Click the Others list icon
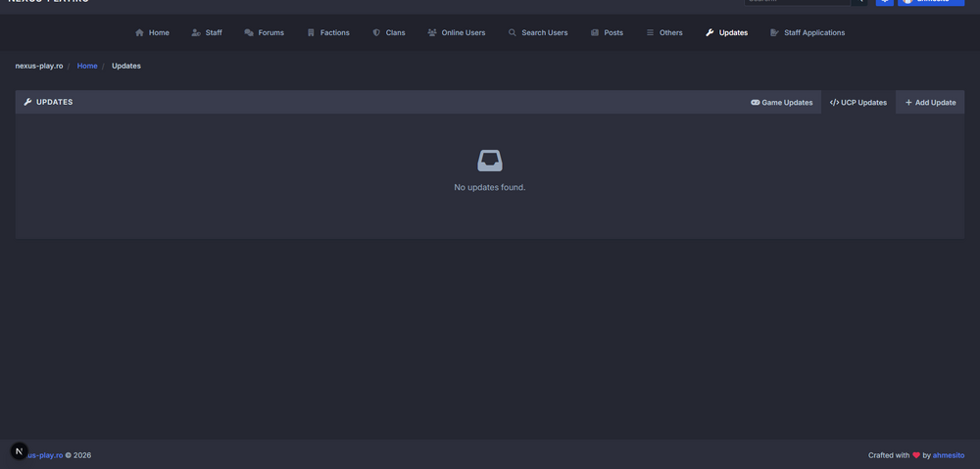 click(650, 32)
